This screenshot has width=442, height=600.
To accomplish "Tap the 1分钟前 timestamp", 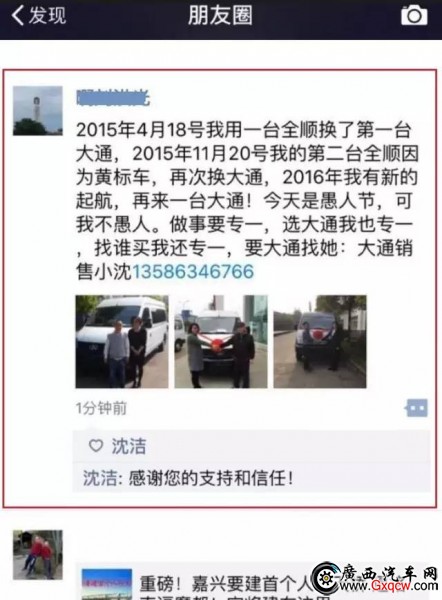I will tap(101, 408).
